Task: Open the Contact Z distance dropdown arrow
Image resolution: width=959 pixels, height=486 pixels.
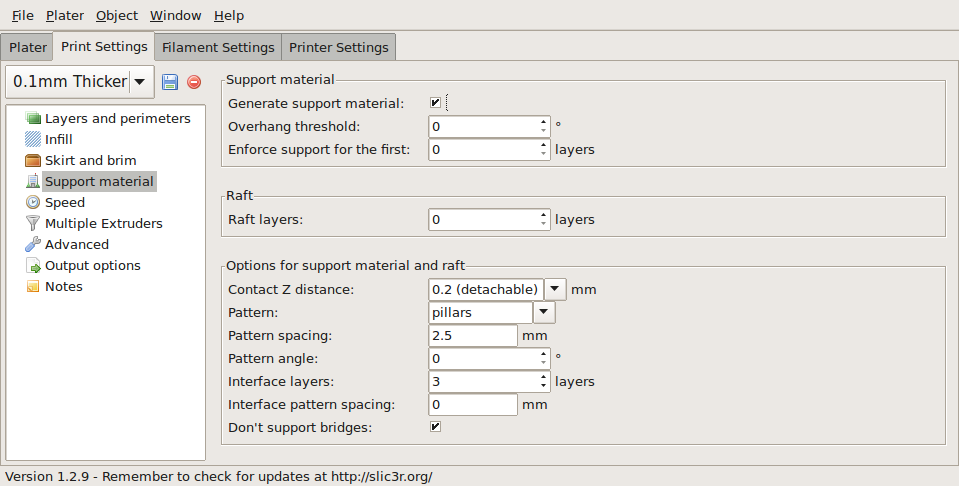Action: [555, 289]
